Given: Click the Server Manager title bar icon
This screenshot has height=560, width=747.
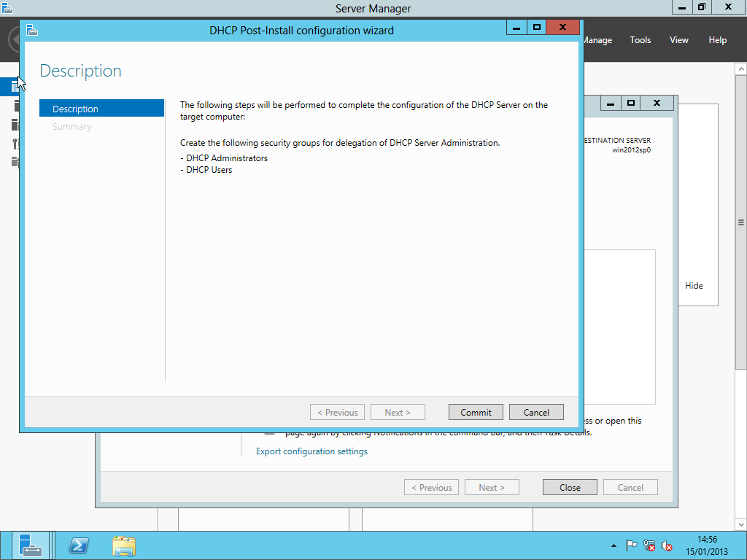Looking at the screenshot, I should tap(7, 8).
